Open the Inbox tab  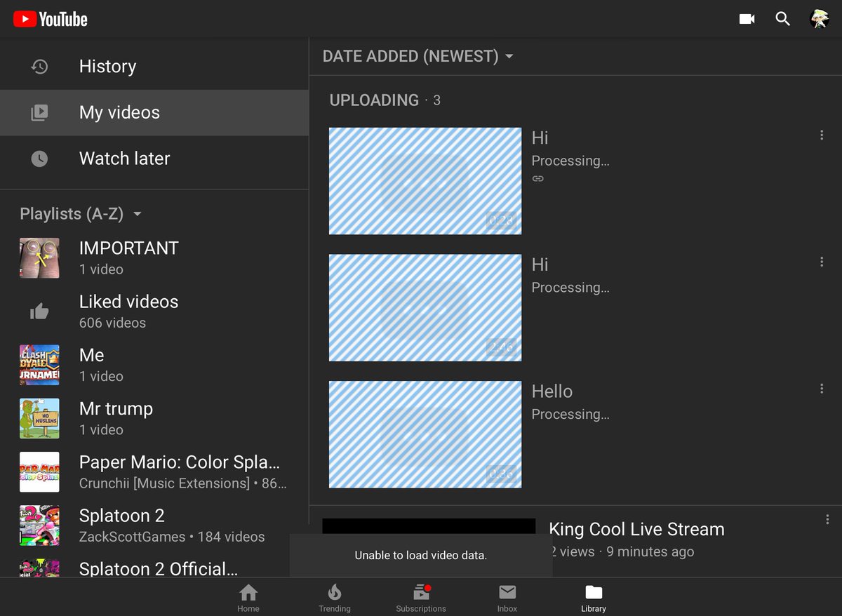[x=507, y=597]
